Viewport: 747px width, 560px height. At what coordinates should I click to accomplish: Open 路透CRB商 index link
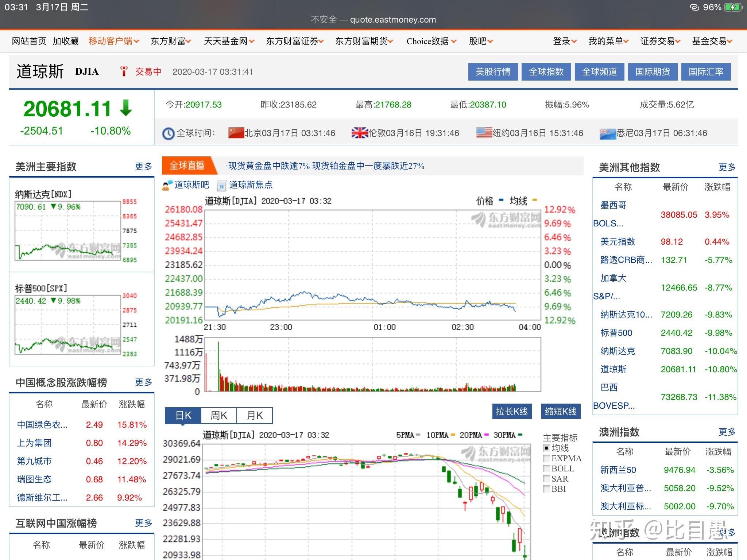pos(626,260)
